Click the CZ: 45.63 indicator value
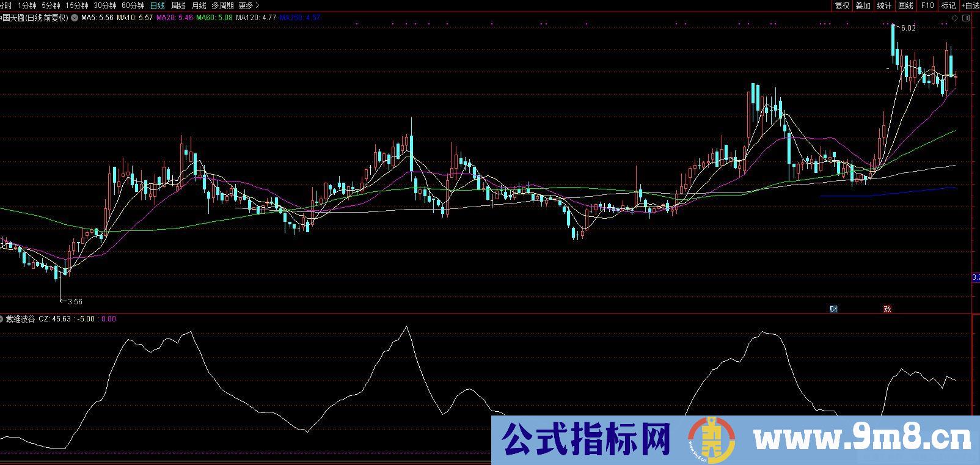980x465 pixels. (54, 319)
